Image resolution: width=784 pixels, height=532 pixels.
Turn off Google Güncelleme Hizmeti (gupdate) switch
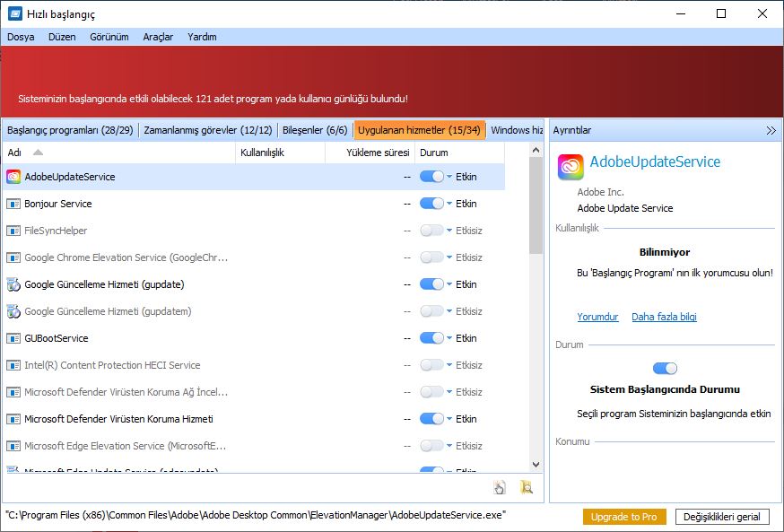pyautogui.click(x=432, y=284)
